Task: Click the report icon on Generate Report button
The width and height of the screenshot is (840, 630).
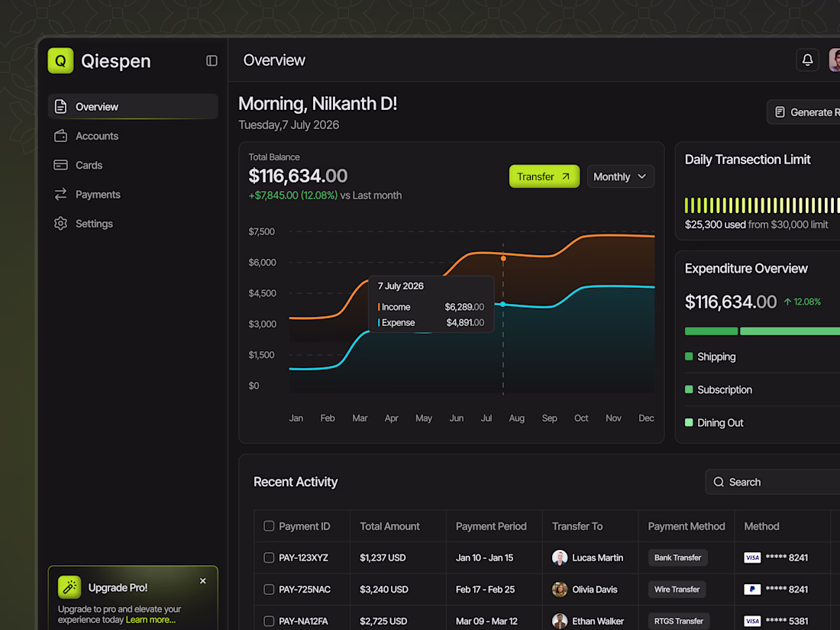Action: tap(780, 112)
